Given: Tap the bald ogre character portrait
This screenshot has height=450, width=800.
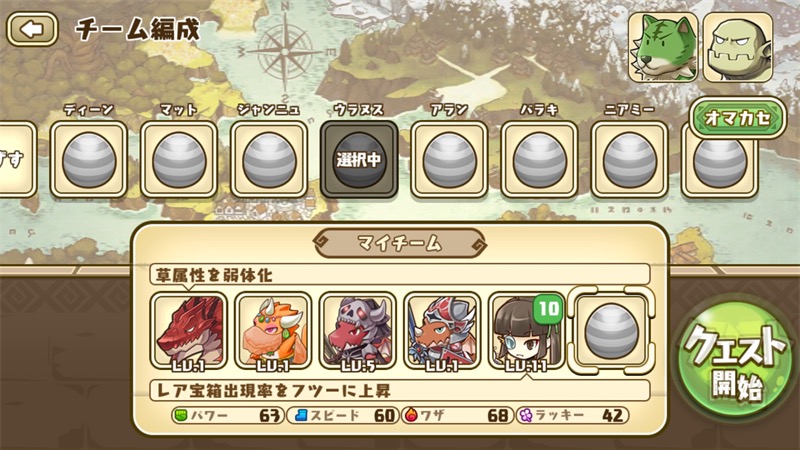Looking at the screenshot, I should (738, 47).
